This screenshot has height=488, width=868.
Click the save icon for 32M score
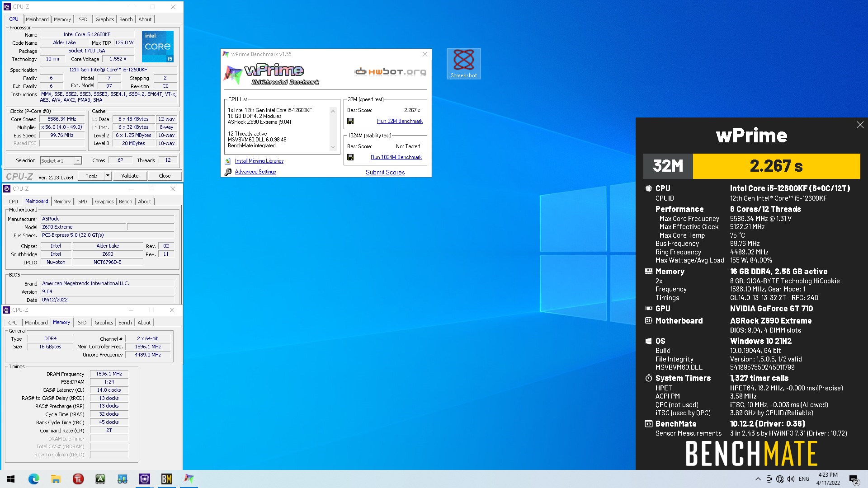pos(350,121)
